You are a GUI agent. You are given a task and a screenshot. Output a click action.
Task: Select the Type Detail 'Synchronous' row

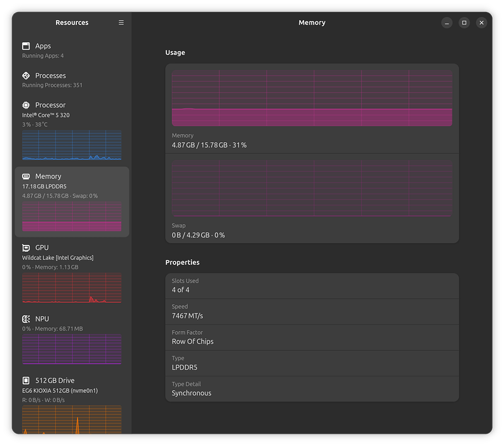pyautogui.click(x=312, y=389)
